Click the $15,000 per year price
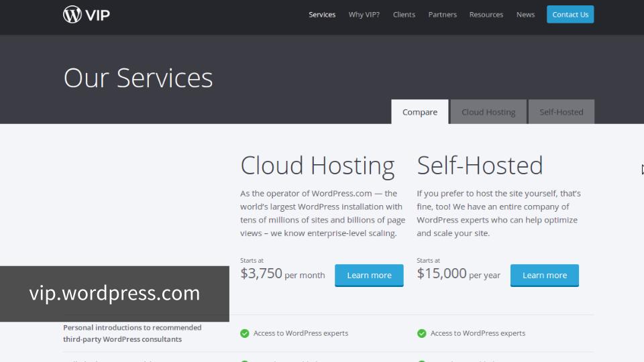 (x=458, y=274)
